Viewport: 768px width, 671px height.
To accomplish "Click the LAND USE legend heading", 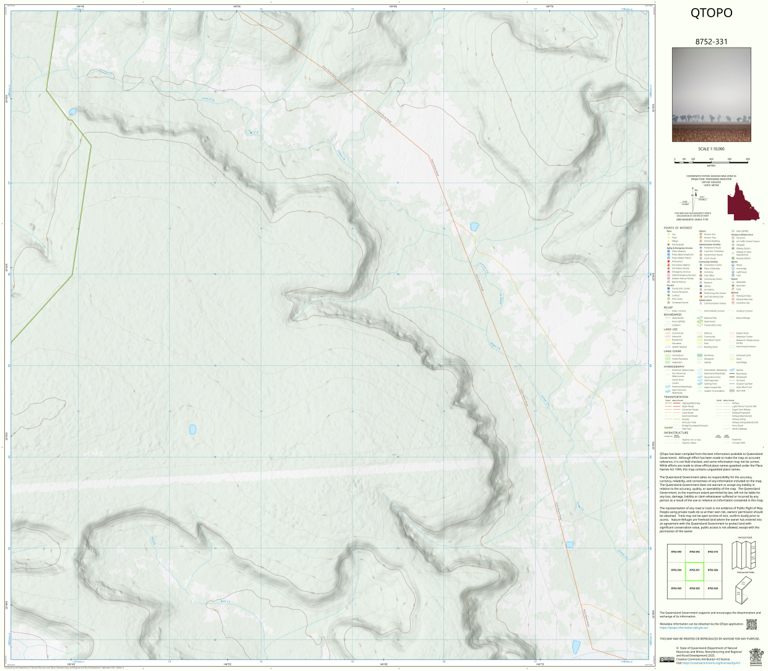I will pos(671,330).
